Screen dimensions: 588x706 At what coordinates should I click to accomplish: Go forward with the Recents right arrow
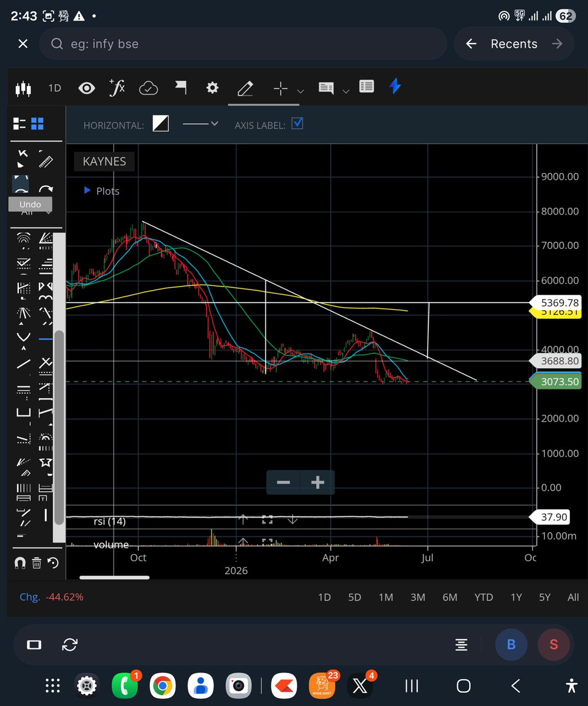point(557,44)
